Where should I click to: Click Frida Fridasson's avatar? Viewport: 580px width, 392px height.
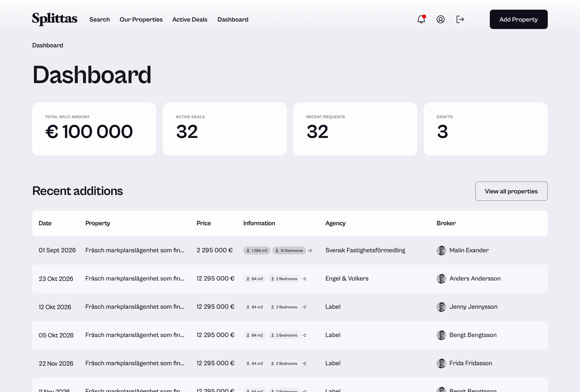[x=441, y=363]
